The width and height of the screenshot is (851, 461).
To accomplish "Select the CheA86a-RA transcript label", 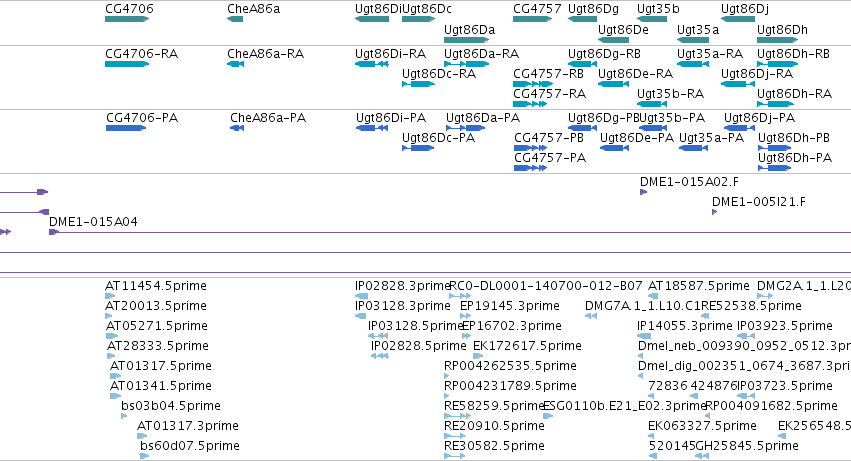I will point(265,54).
